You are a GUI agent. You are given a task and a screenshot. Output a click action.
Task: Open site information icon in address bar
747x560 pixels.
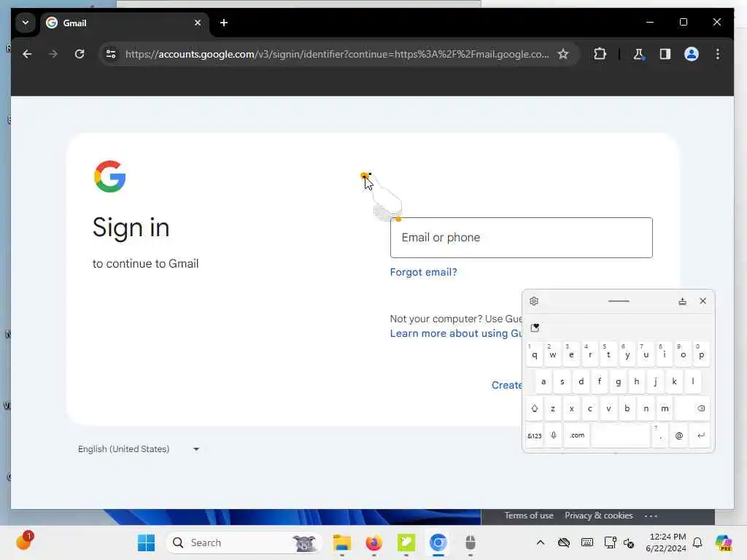point(111,54)
